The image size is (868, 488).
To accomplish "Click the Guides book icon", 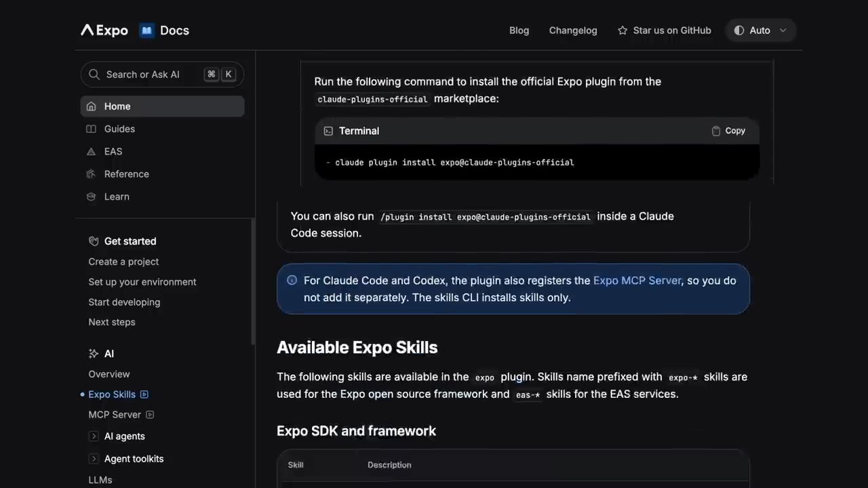I will point(92,129).
